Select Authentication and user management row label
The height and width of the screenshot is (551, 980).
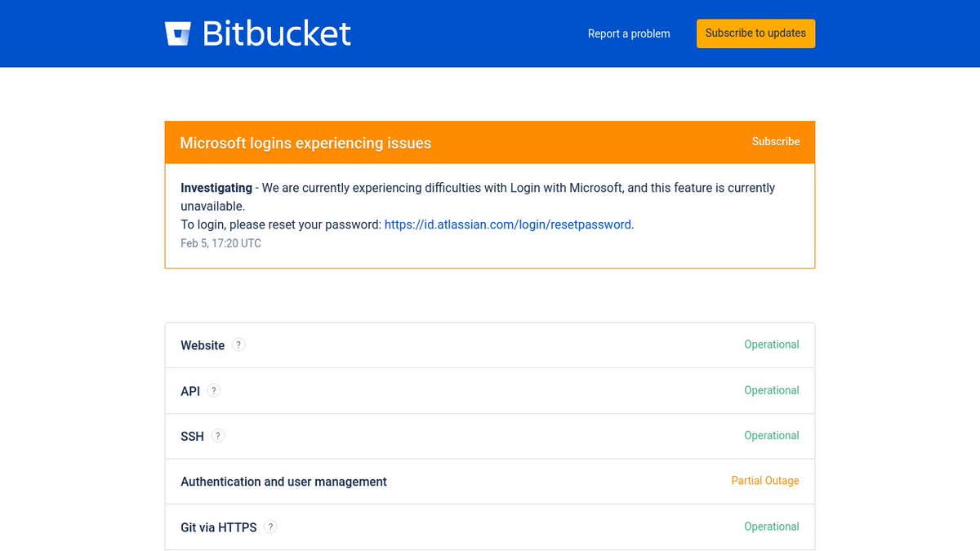[283, 482]
